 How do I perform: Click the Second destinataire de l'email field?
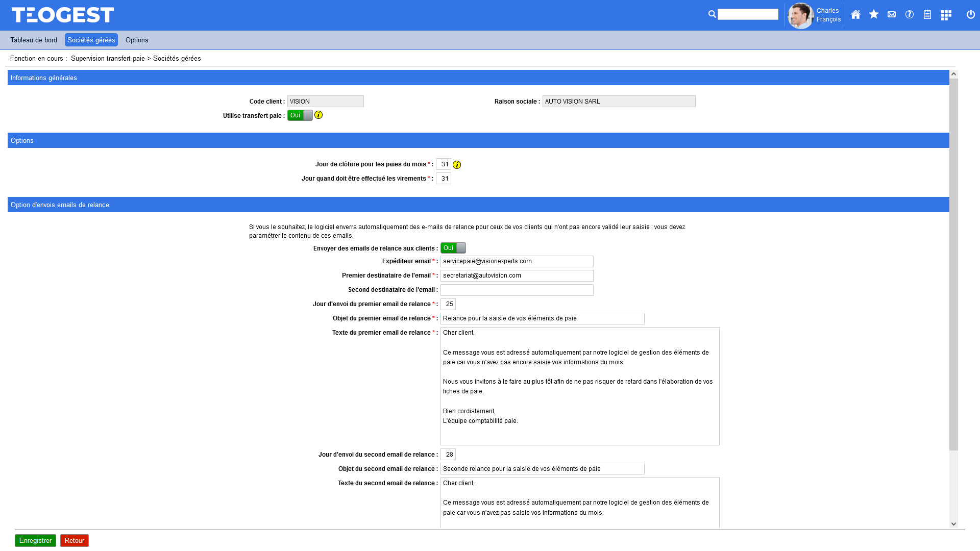[x=517, y=290]
